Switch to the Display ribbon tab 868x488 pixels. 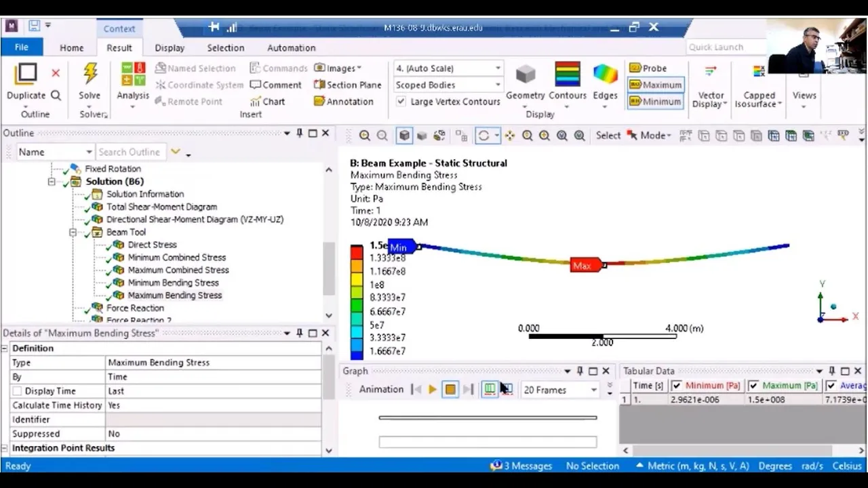coord(170,48)
